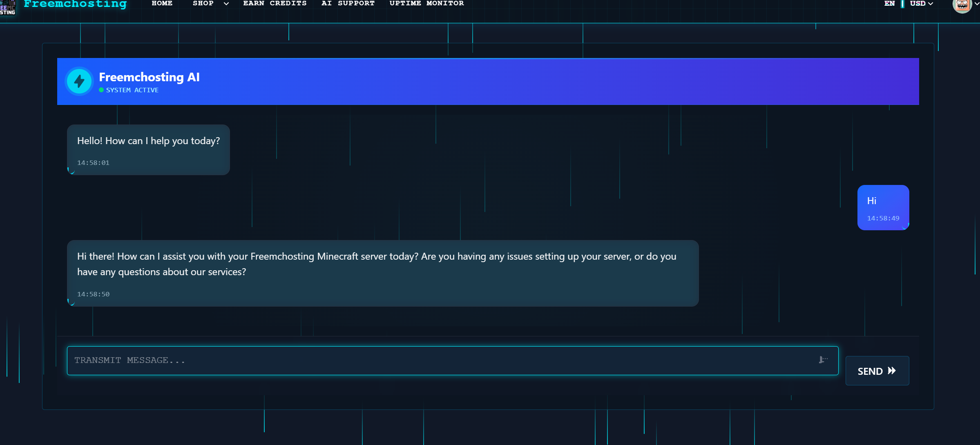Toggle the SYSTEM ACTIVE status indicator
The height and width of the screenshot is (445, 980).
(129, 90)
